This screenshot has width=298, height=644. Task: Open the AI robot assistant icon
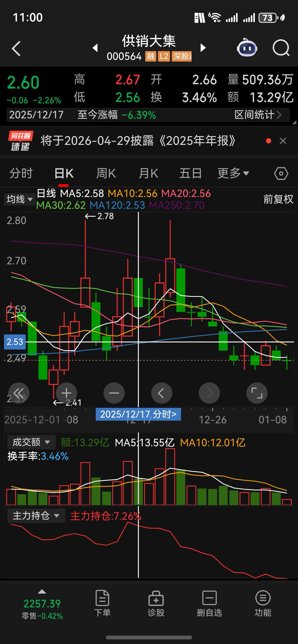pos(247,48)
